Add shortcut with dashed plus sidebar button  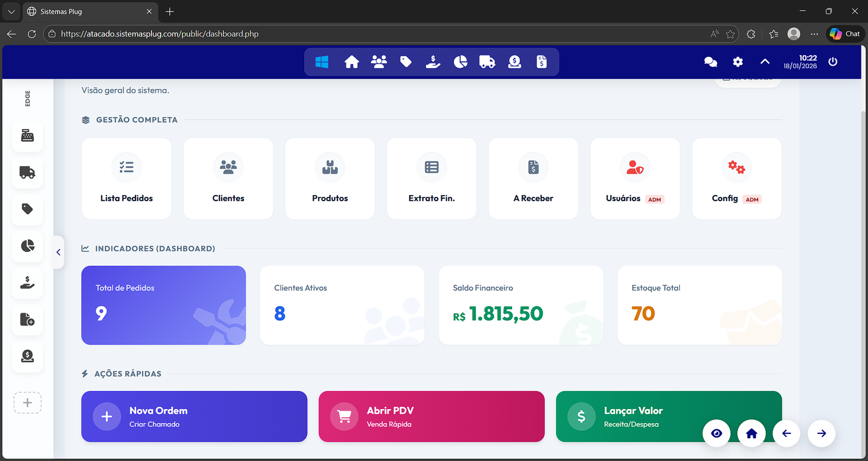pyautogui.click(x=28, y=403)
